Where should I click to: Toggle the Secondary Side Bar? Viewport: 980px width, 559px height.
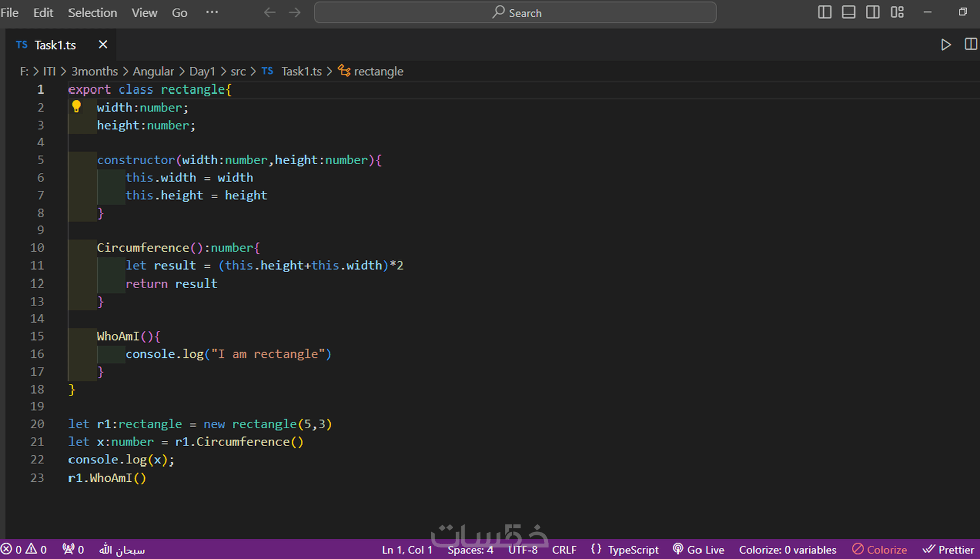coord(873,12)
